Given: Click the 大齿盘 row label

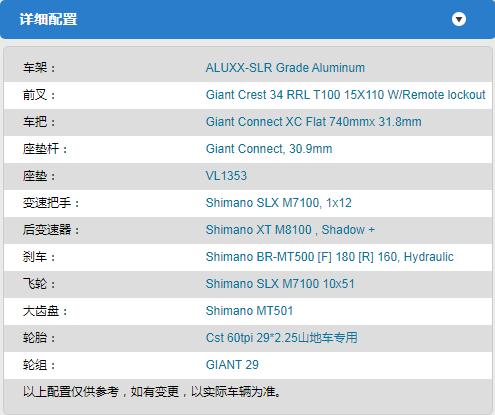Looking at the screenshot, I should click(45, 311).
